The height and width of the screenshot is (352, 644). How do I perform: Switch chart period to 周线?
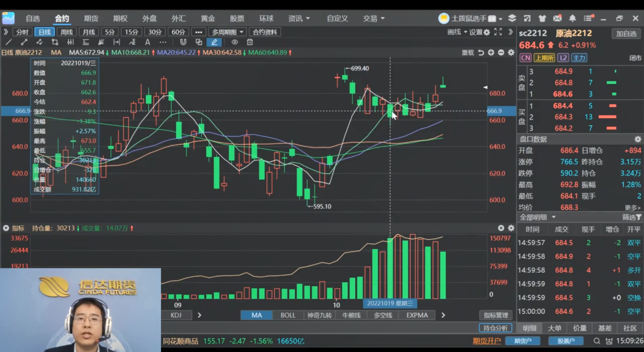(67, 32)
